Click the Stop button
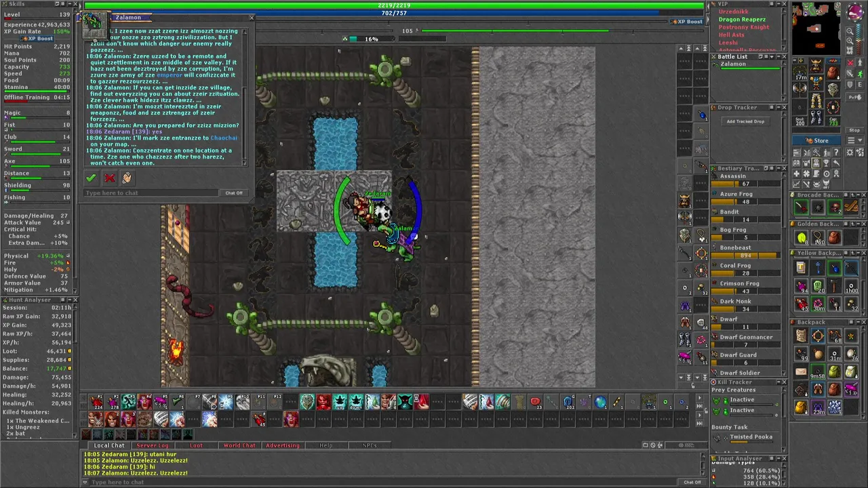Screen dimensions: 868x488 [x=854, y=130]
